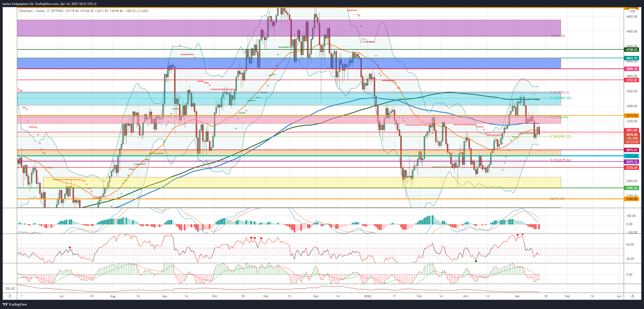Select the orange 2160.00 price label
Screen dimensions: 644x309
[x=632, y=199]
